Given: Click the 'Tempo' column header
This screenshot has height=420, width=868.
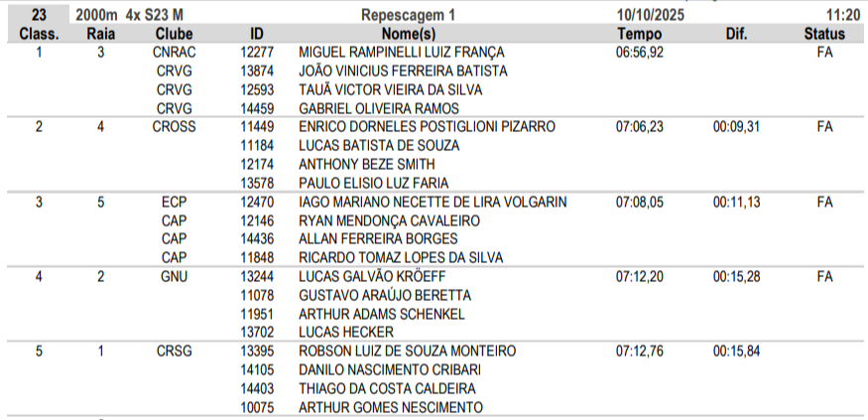Looking at the screenshot, I should click(639, 34).
